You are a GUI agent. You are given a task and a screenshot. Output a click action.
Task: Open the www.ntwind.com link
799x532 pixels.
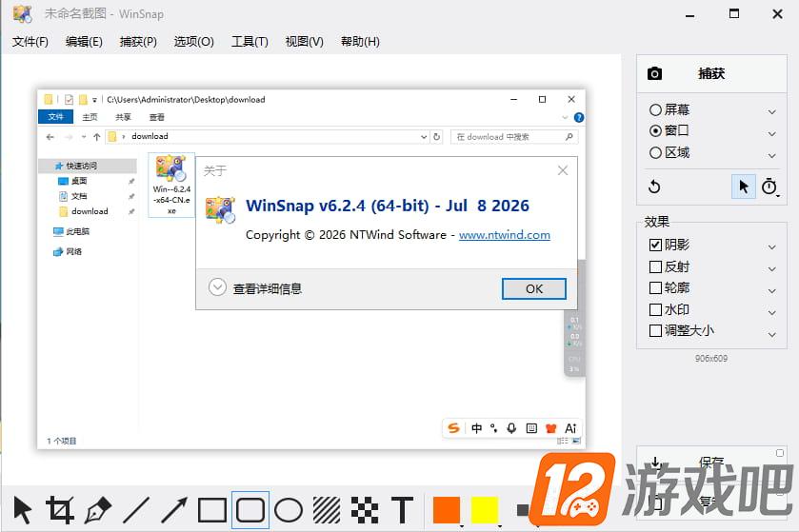[505, 235]
